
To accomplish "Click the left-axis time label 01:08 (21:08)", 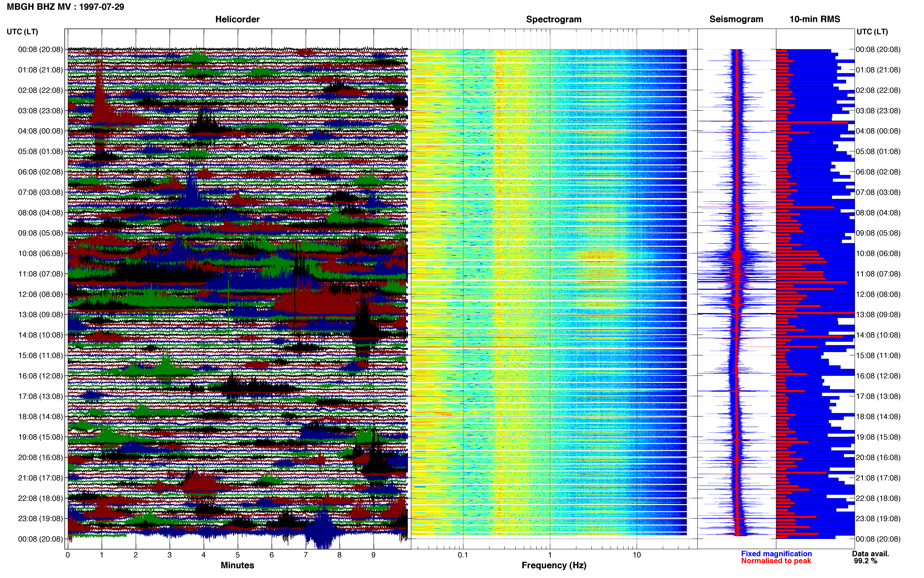I will 41,70.
